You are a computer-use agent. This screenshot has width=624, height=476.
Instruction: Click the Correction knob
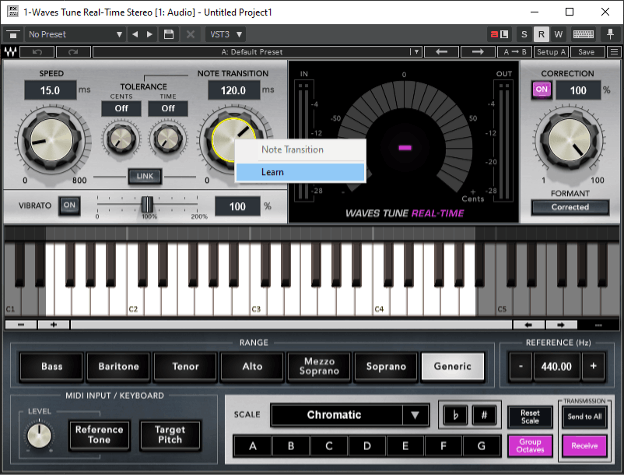(x=569, y=140)
